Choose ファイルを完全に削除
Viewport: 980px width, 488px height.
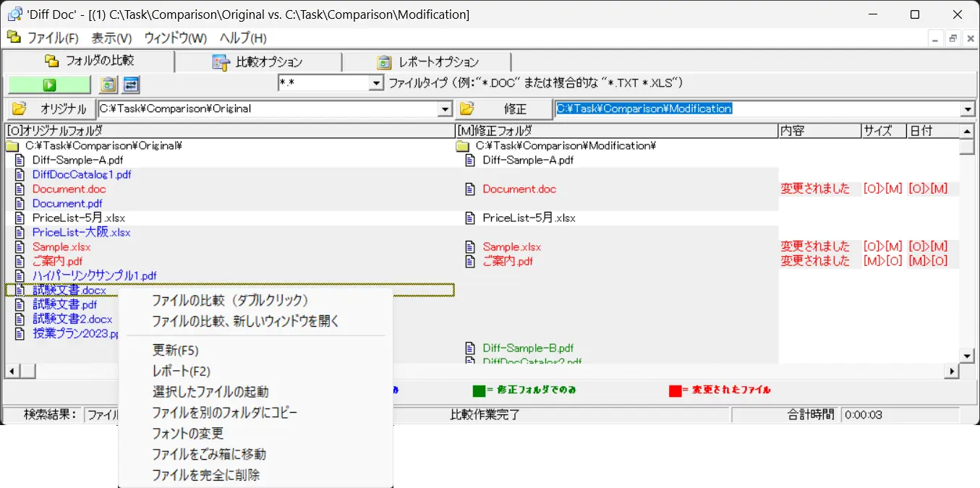(x=255, y=476)
